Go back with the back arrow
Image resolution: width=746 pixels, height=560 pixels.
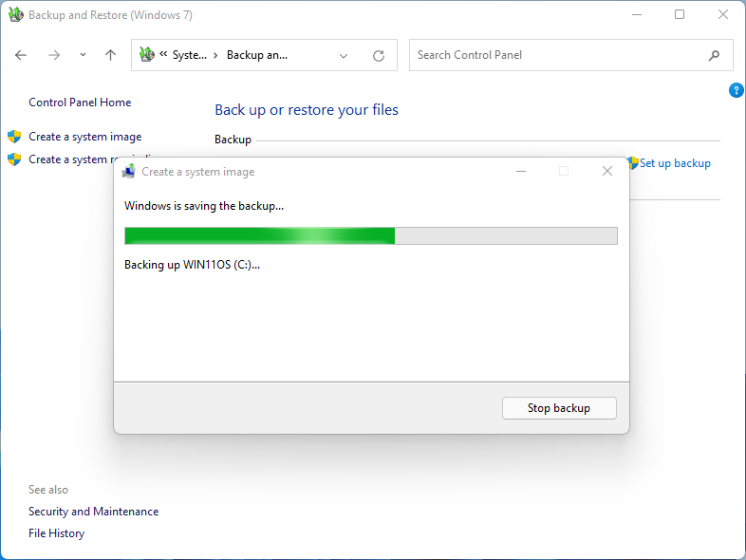[21, 55]
